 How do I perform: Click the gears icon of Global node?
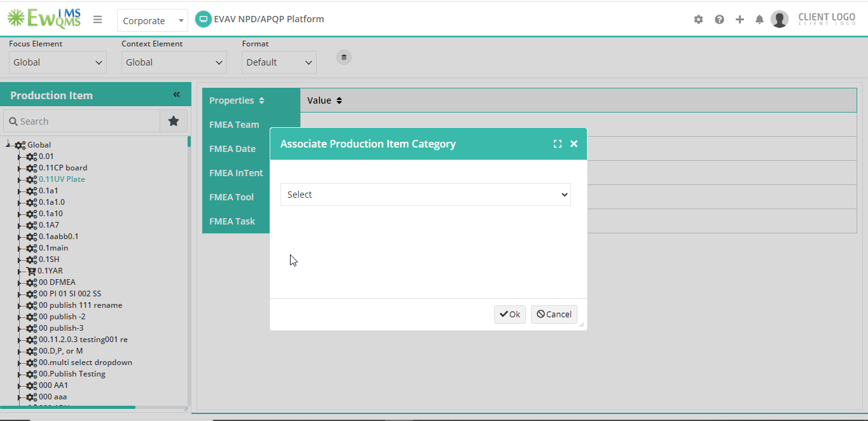pyautogui.click(x=20, y=145)
